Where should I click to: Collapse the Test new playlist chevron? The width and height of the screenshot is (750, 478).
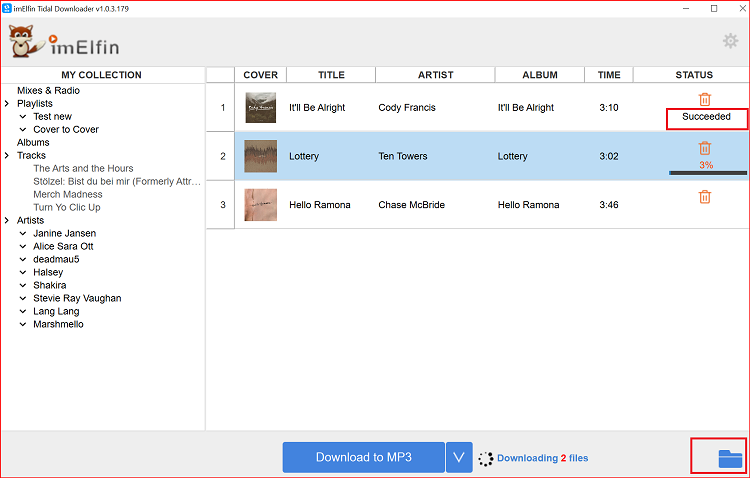(22, 116)
